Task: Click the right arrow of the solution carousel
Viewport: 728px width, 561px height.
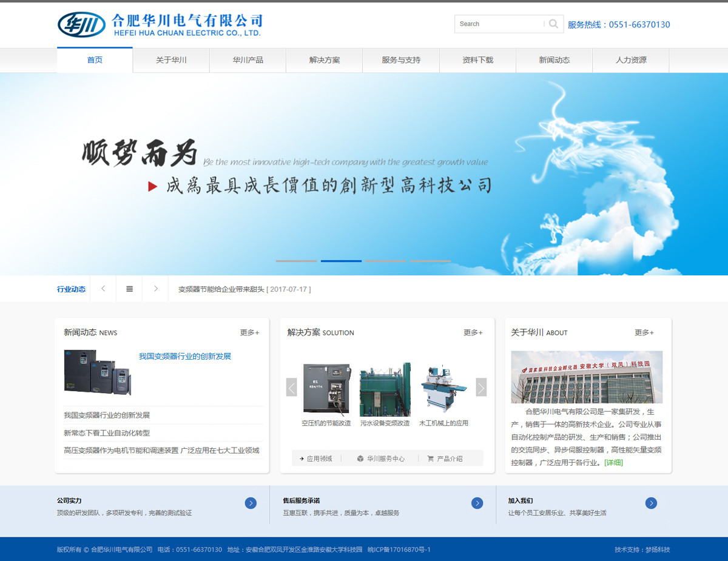Action: (481, 387)
